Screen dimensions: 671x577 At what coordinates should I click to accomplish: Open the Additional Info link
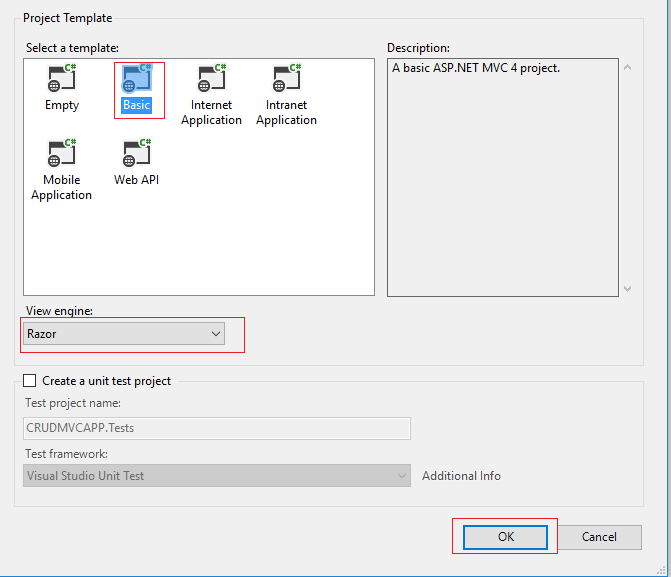point(461,476)
